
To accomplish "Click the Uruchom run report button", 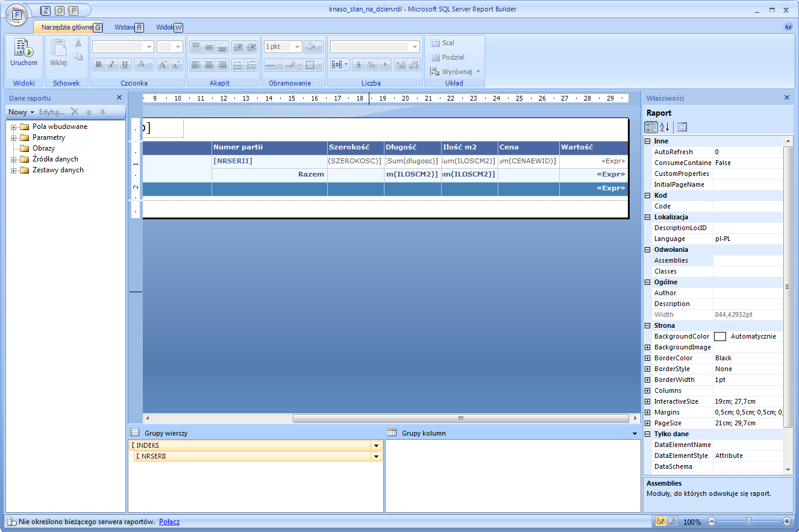I will coord(23,53).
